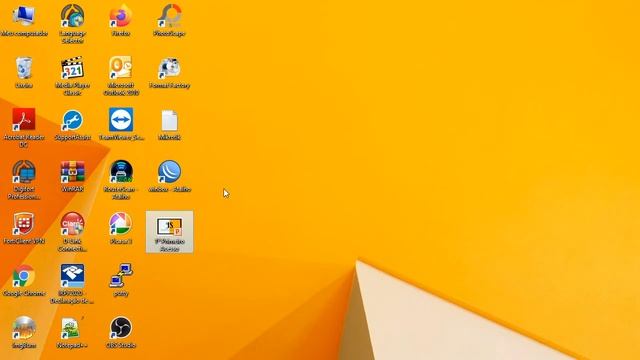Open the FortiClient VPN shortcut

[24, 228]
